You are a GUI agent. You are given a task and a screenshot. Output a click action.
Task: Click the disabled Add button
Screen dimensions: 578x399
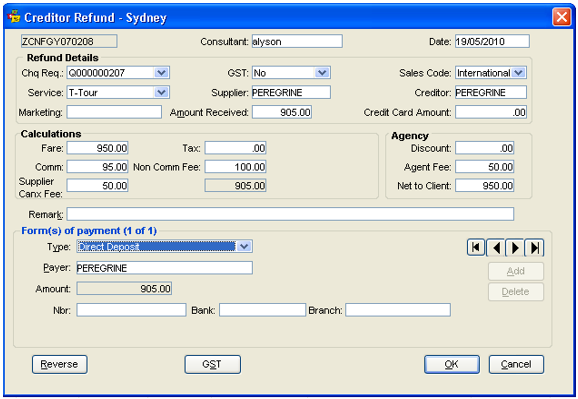pos(516,271)
